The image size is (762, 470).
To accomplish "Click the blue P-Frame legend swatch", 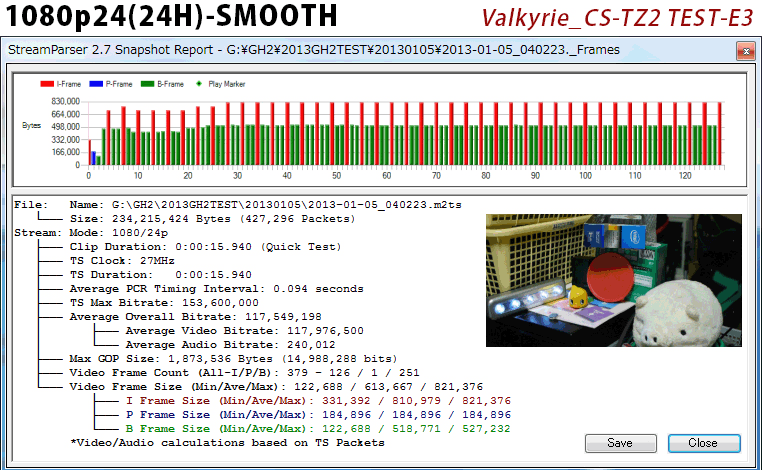I will pyautogui.click(x=95, y=85).
